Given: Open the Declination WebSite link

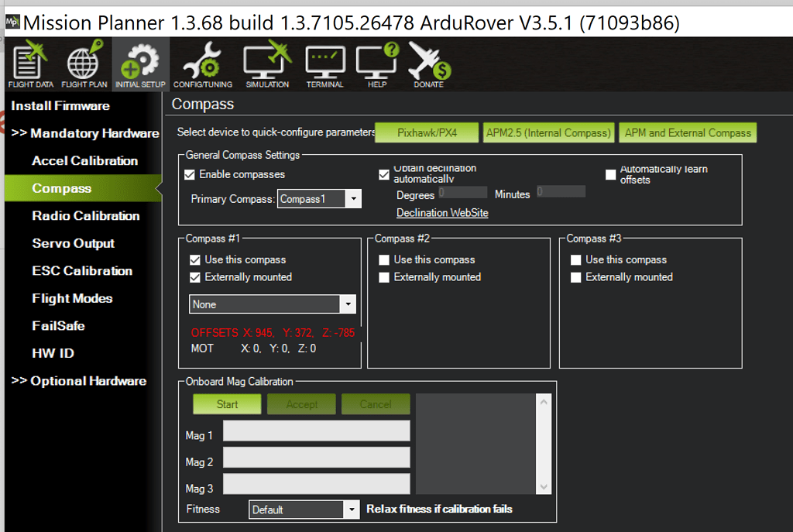Looking at the screenshot, I should (x=442, y=212).
